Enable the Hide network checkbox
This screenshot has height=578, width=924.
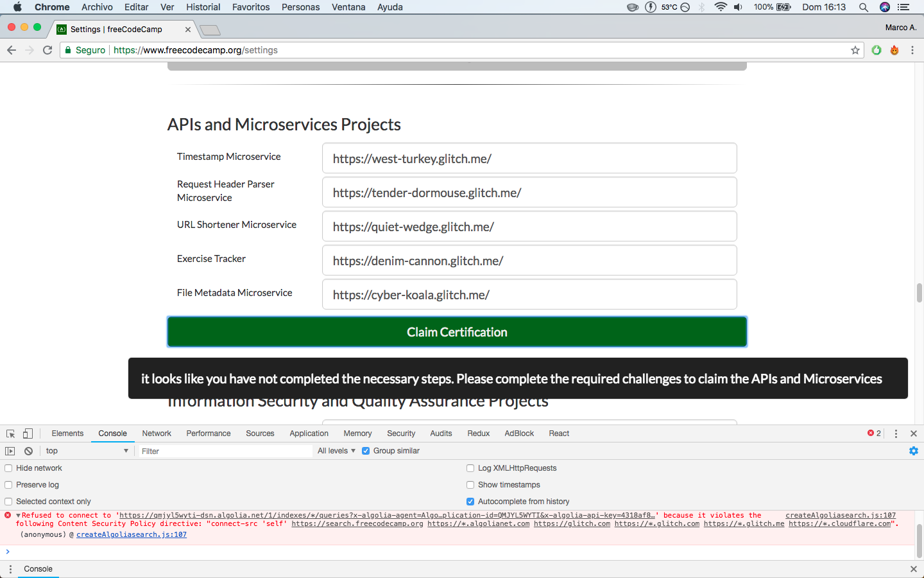point(8,468)
